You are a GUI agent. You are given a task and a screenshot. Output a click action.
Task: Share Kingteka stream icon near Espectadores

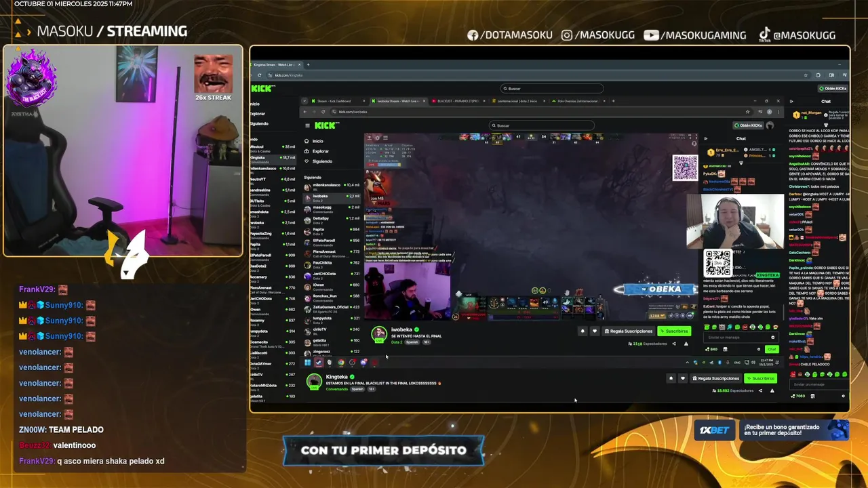pos(760,390)
